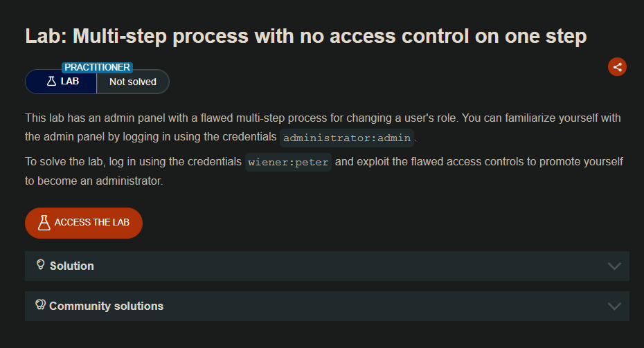The height and width of the screenshot is (348, 644).
Task: Click the Not solved status indicator
Action: pos(133,82)
